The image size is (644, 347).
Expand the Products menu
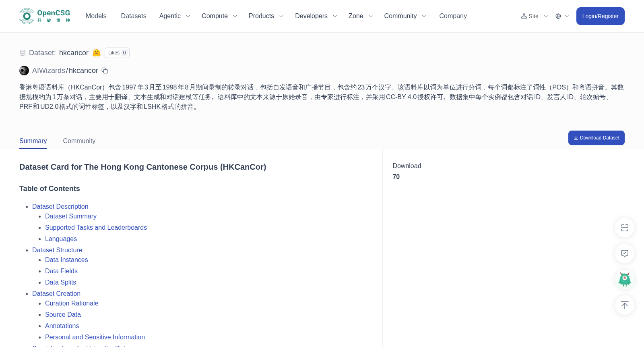click(266, 16)
